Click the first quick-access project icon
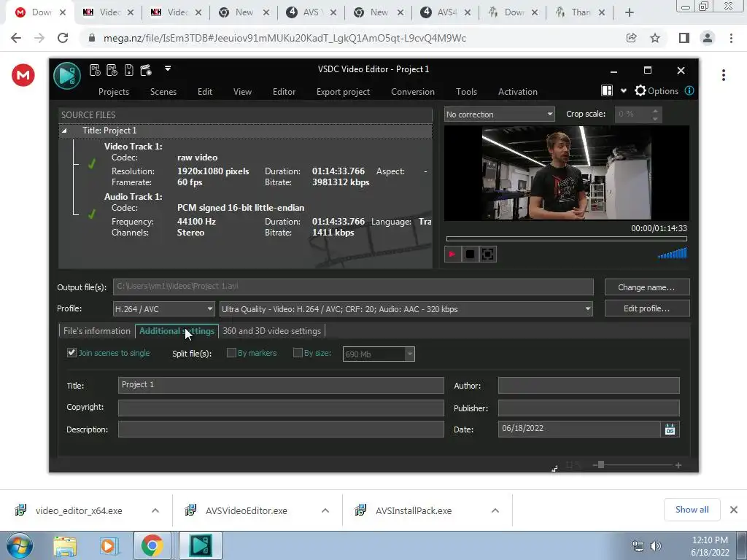Image resolution: width=747 pixels, height=560 pixels. coord(95,71)
